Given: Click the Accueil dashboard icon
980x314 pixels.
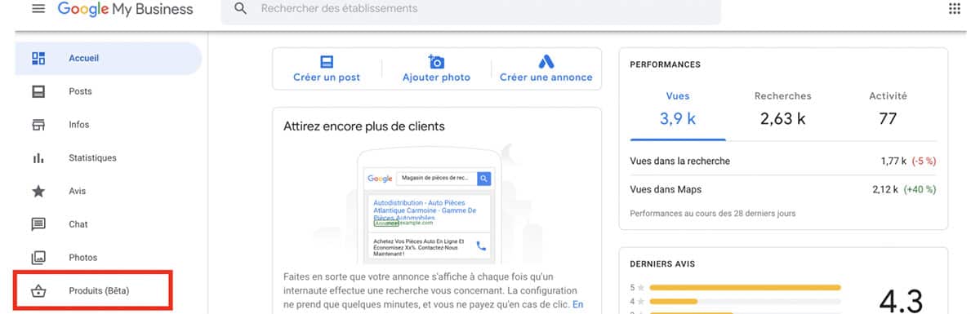Looking at the screenshot, I should coord(38,58).
